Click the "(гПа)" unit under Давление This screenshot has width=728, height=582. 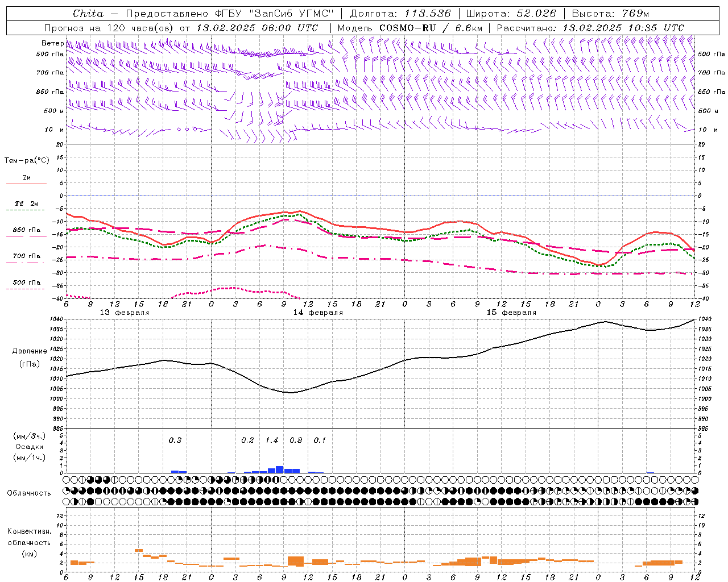(29, 364)
